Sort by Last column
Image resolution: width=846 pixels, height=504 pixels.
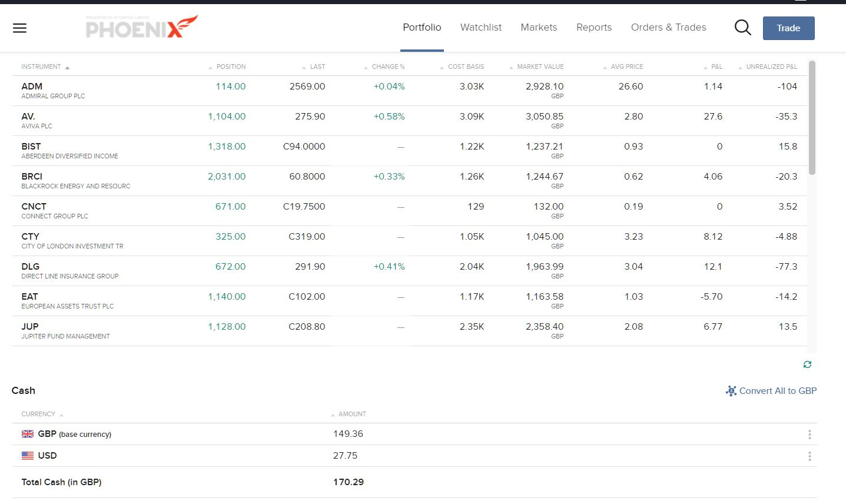[314, 67]
